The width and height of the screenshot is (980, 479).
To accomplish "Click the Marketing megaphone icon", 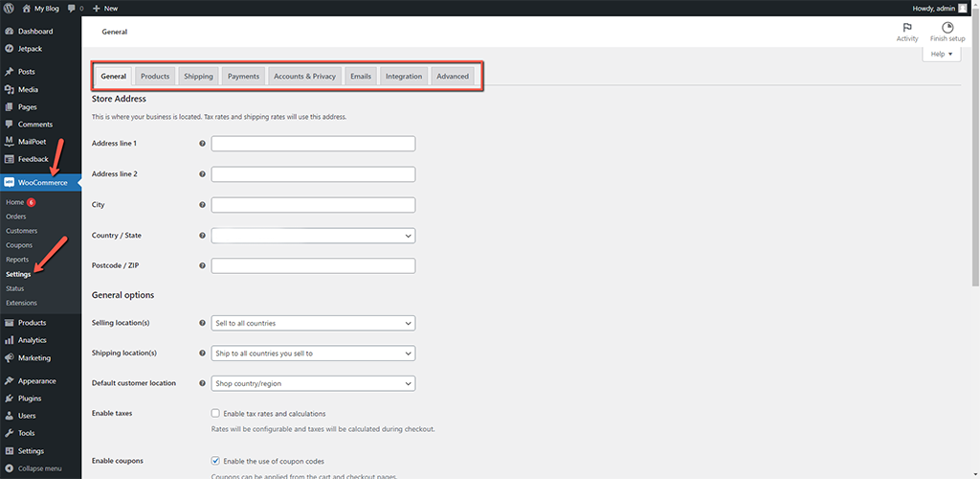I will coord(10,358).
